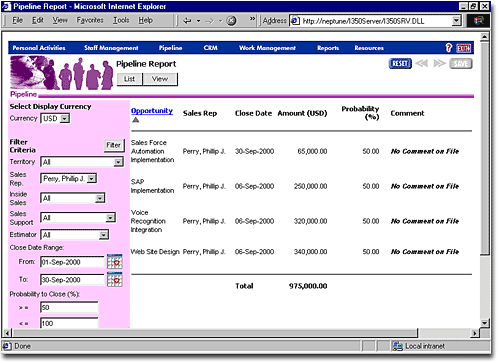Open calendar picker for From date
Viewport: 500px width, 363px height.
(115, 262)
